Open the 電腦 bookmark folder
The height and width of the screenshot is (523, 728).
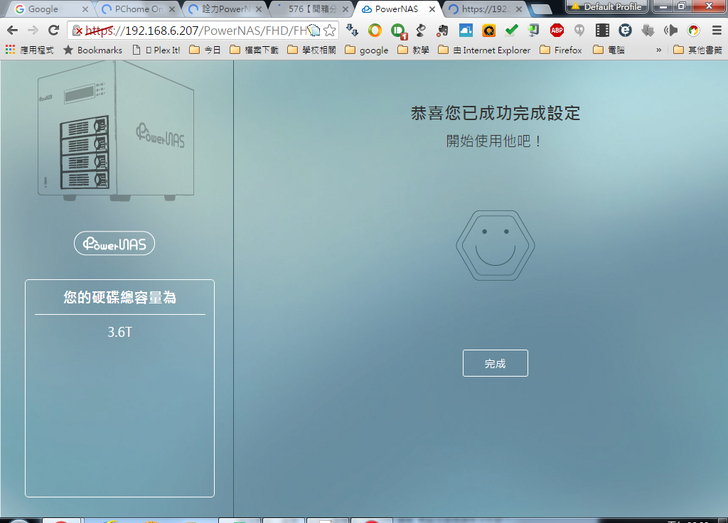(609, 50)
